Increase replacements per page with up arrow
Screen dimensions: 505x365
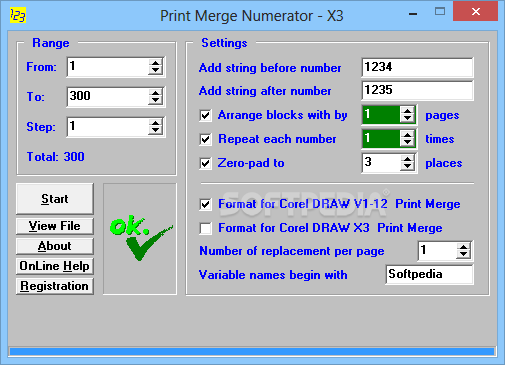click(463, 247)
